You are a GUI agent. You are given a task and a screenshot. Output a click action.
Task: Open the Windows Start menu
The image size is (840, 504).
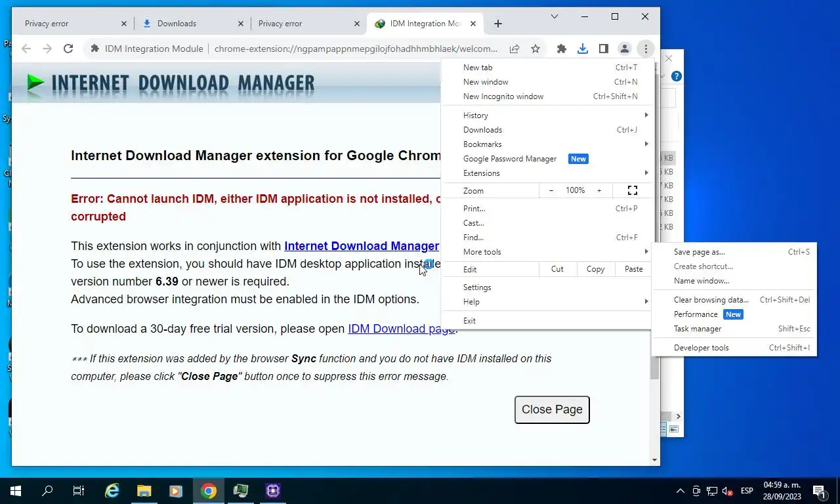pyautogui.click(x=16, y=491)
